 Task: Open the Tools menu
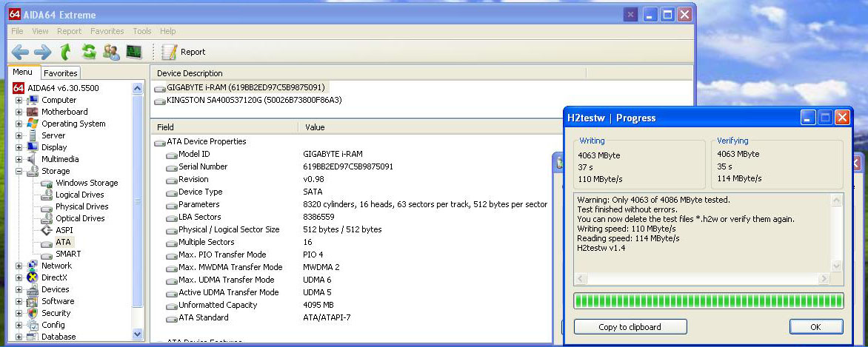(x=142, y=31)
